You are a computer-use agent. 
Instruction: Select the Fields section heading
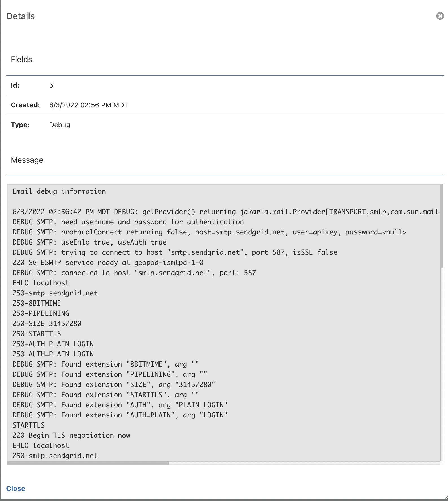[x=21, y=59]
